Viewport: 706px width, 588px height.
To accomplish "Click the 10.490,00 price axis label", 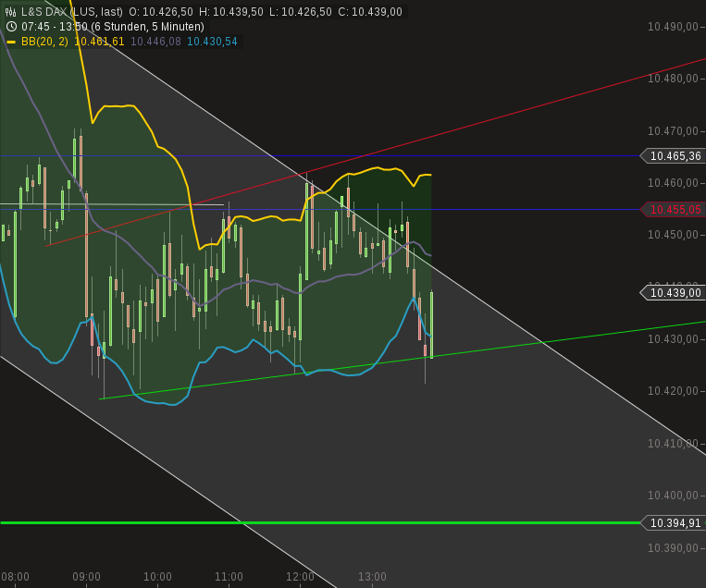I will tap(673, 27).
